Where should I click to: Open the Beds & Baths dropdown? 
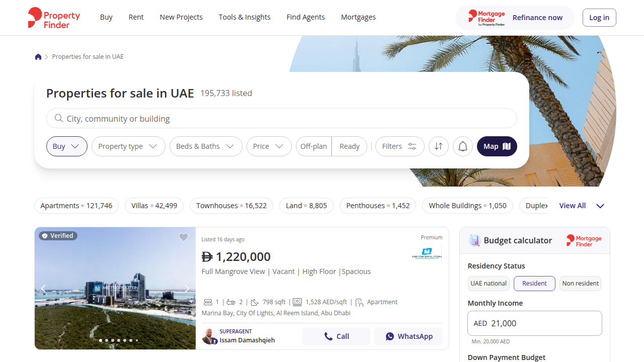point(206,146)
